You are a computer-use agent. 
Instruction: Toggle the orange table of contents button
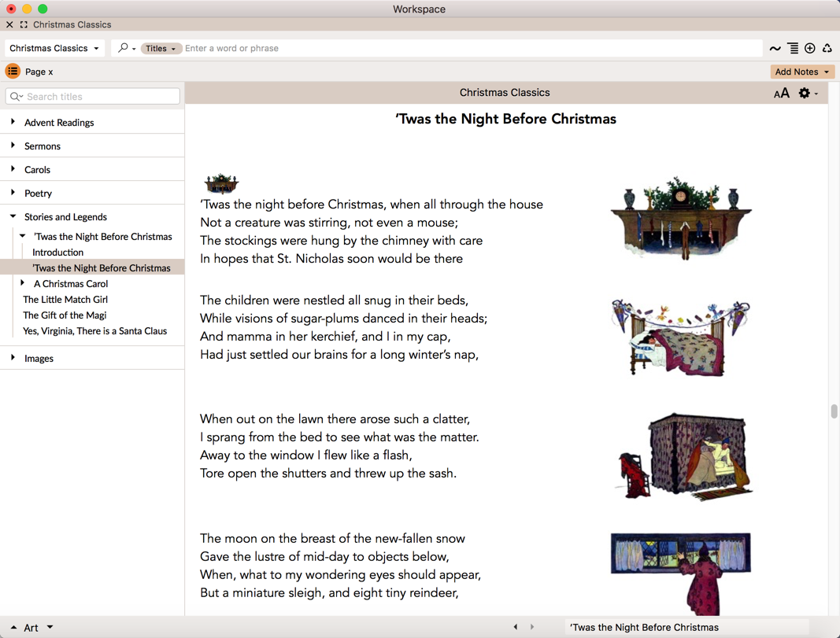coord(13,71)
